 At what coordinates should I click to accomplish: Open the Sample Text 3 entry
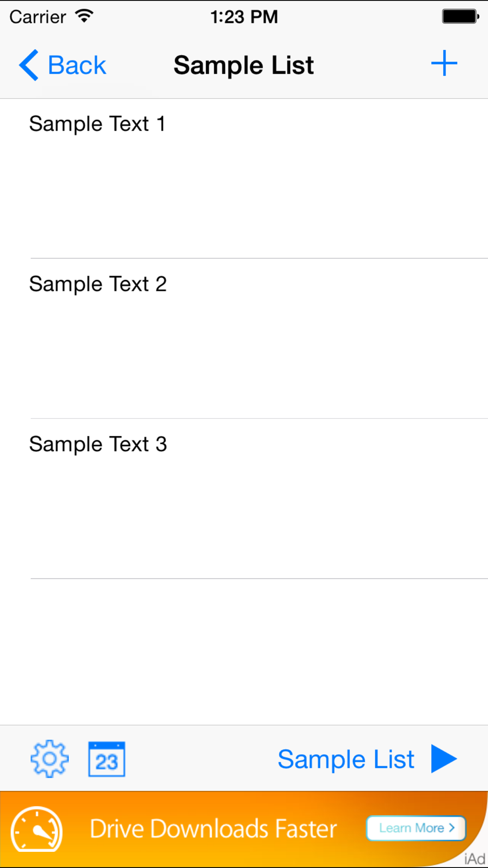click(x=244, y=498)
